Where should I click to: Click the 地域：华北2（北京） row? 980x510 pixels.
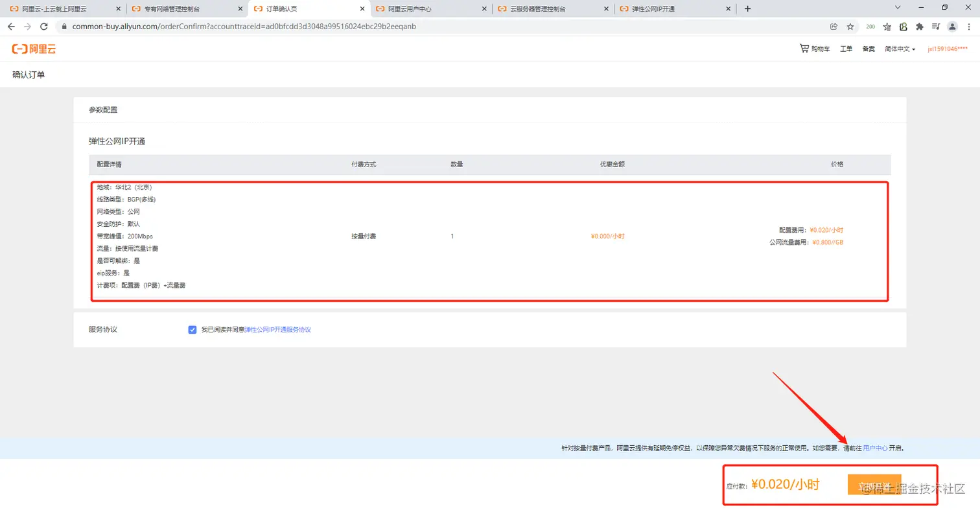pos(124,187)
